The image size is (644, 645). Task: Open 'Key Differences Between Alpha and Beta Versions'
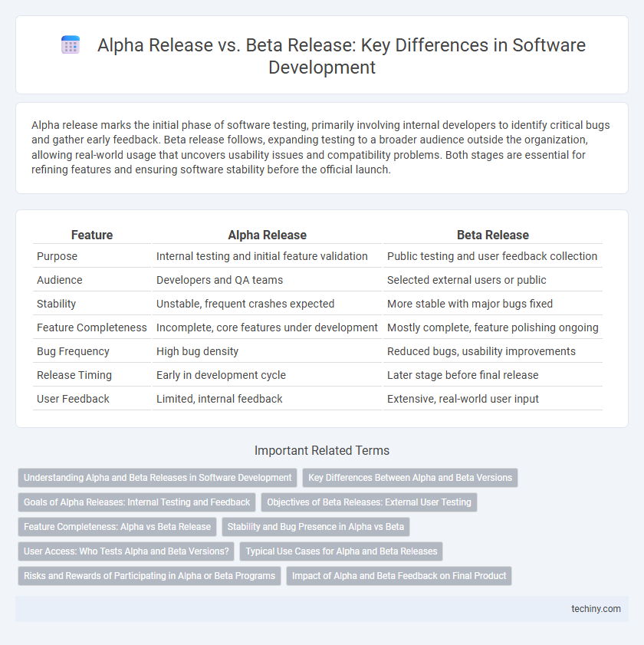(x=410, y=478)
